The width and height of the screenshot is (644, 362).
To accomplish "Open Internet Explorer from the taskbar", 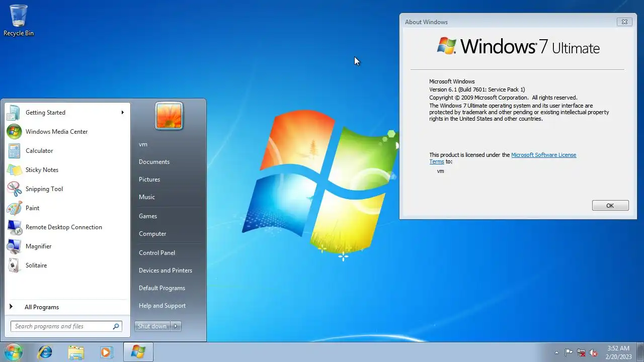I will 45,352.
